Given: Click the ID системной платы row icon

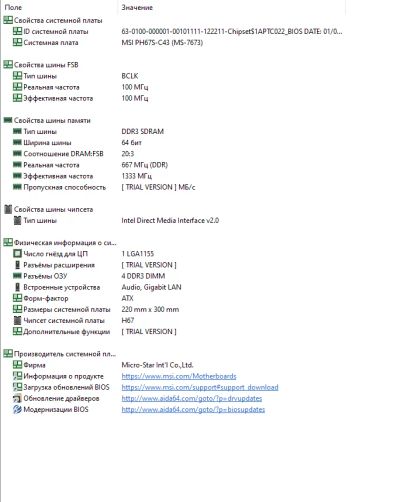Looking at the screenshot, I should 17,31.
